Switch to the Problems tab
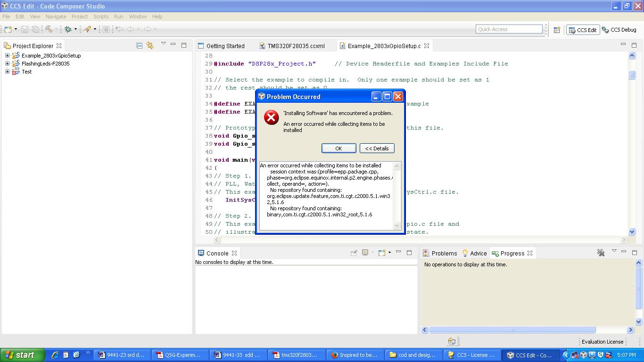The width and height of the screenshot is (644, 362). (x=440, y=253)
